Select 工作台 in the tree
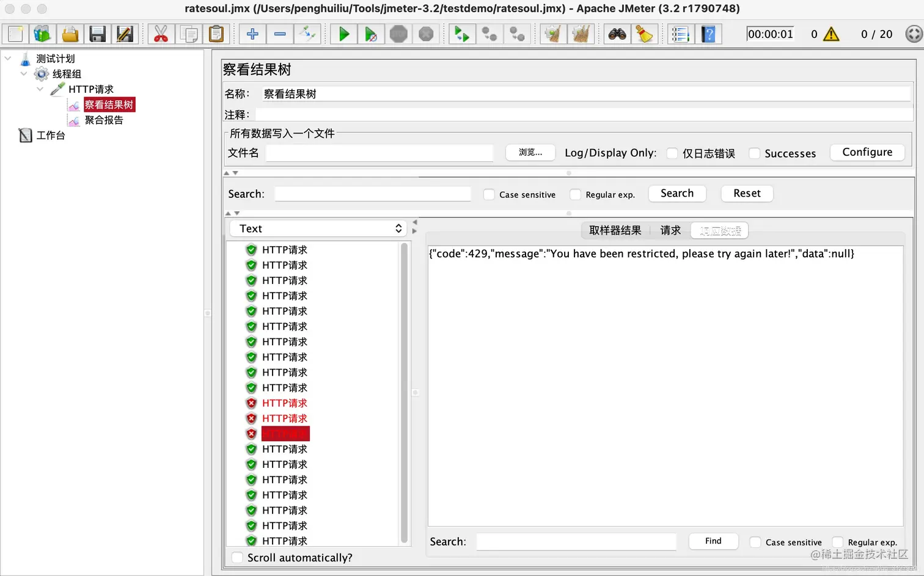 pyautogui.click(x=51, y=135)
